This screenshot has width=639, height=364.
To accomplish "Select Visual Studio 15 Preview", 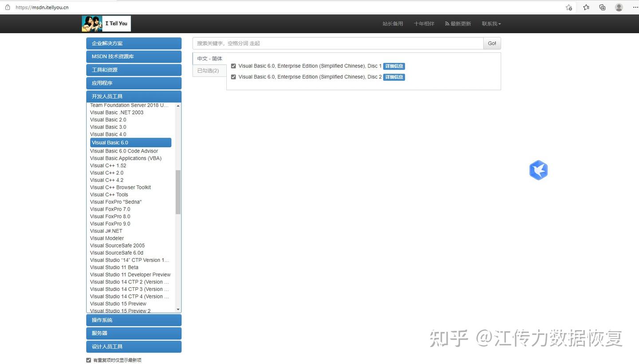I will click(x=118, y=304).
